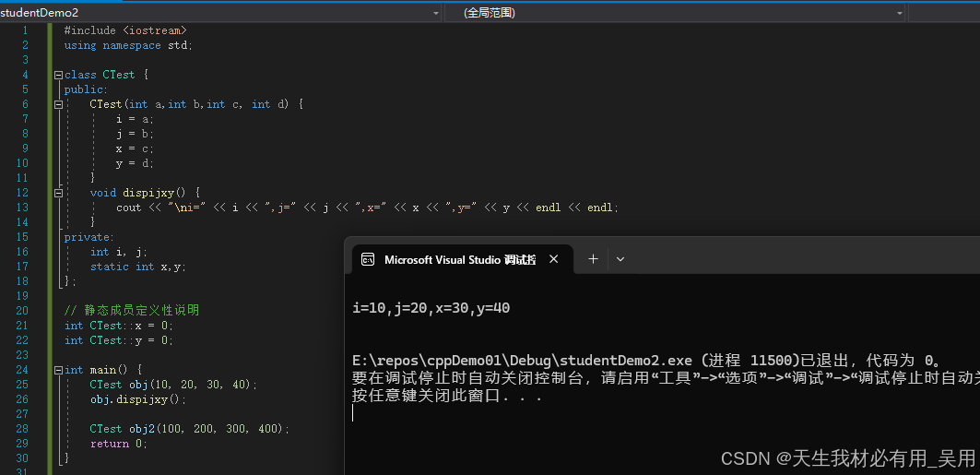The height and width of the screenshot is (475, 980).
Task: Click the line y = d;
Action: [x=135, y=163]
